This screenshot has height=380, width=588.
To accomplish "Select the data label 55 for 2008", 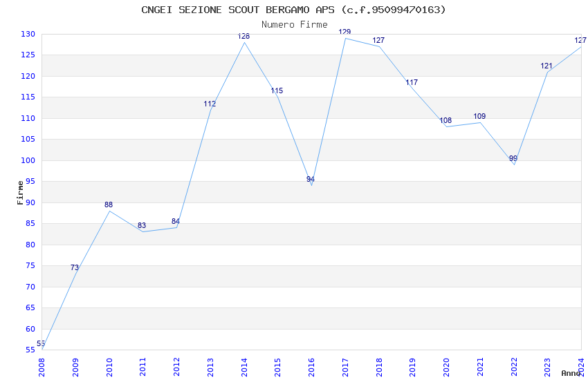I will tap(41, 343).
